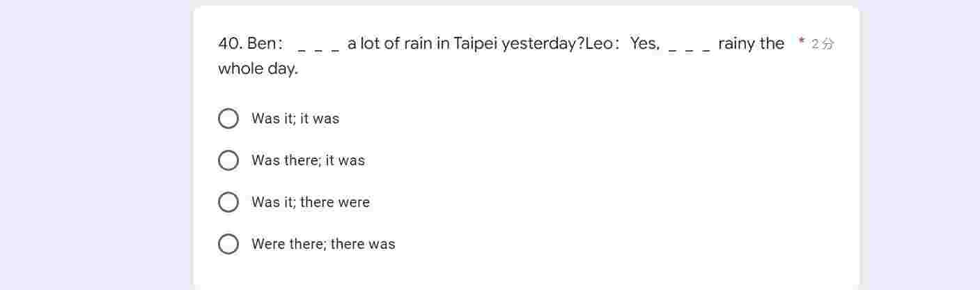The width and height of the screenshot is (980, 290).
Task: Click the word 'Taipei' in the question
Action: [476, 44]
